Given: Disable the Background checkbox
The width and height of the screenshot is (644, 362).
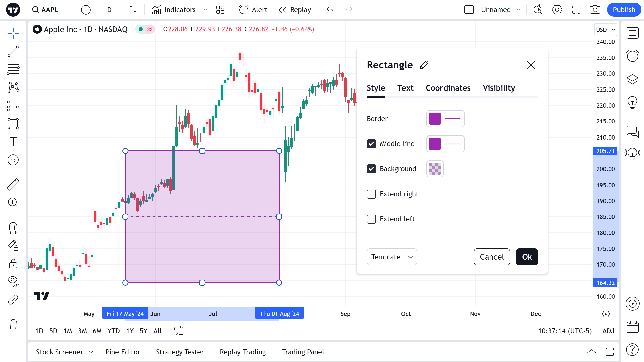Looking at the screenshot, I should pyautogui.click(x=371, y=169).
